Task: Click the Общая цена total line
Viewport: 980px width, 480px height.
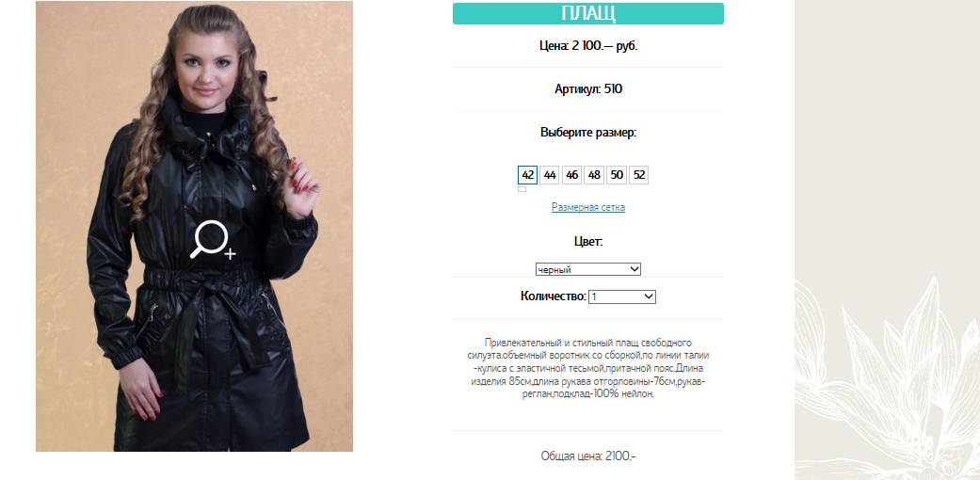Action: (588, 456)
